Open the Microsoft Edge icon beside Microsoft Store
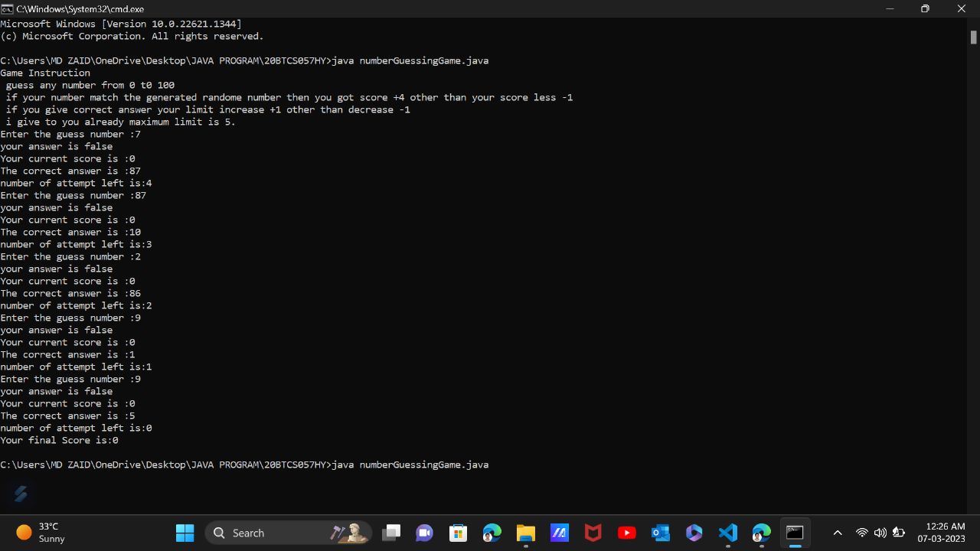This screenshot has height=551, width=980. pos(492,533)
